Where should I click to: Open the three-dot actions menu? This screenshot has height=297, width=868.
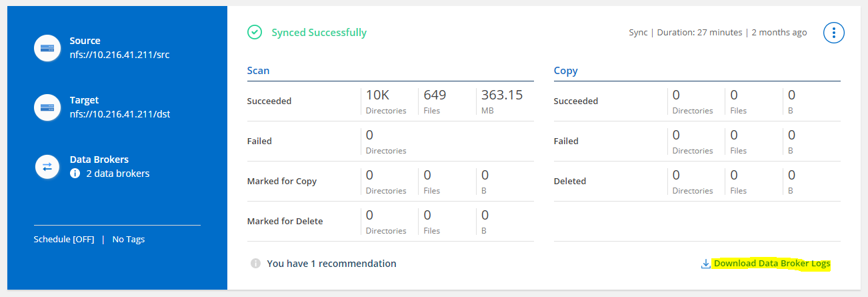click(x=834, y=33)
